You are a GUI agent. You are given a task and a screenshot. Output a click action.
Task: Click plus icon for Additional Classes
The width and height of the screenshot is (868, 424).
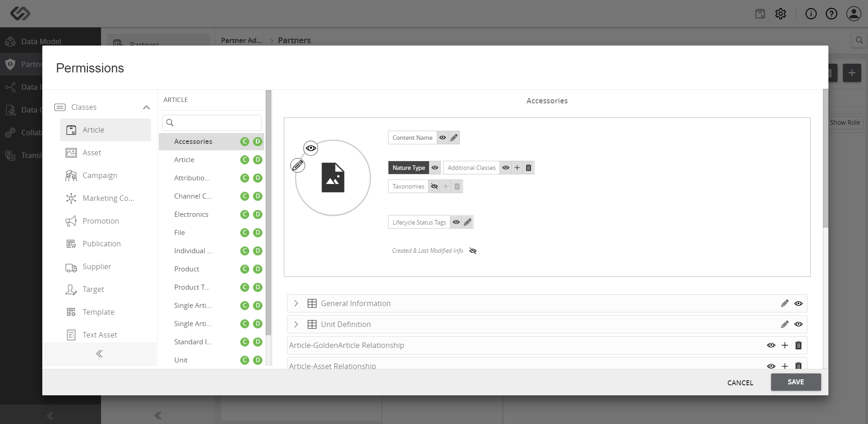pyautogui.click(x=517, y=168)
